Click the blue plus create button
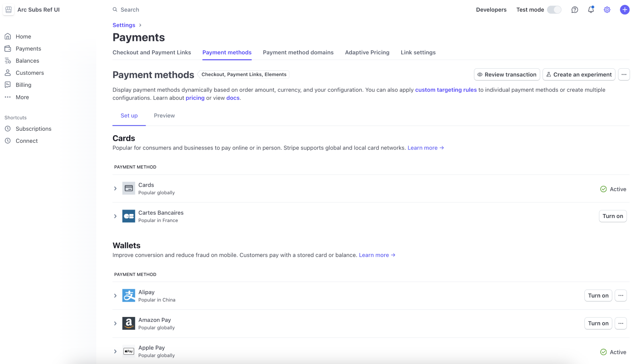Screen dimensions: 644x364 (625, 10)
